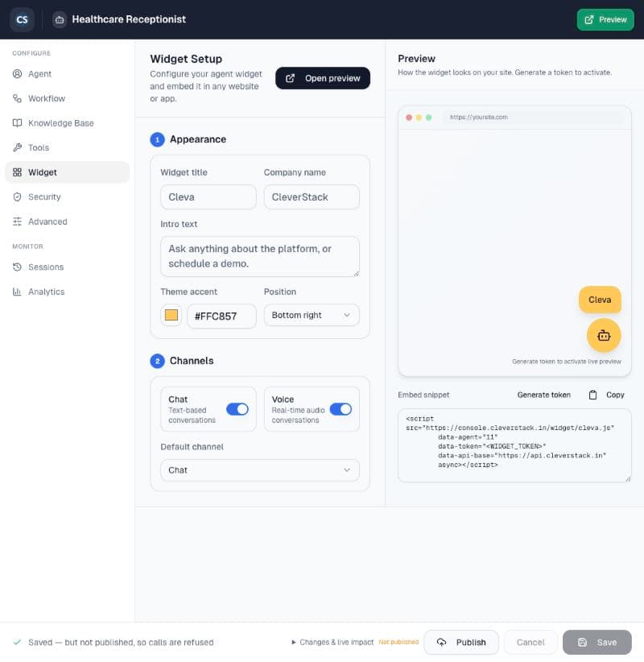Click the Open preview button
Viewport: 644px width, 662px height.
[323, 78]
